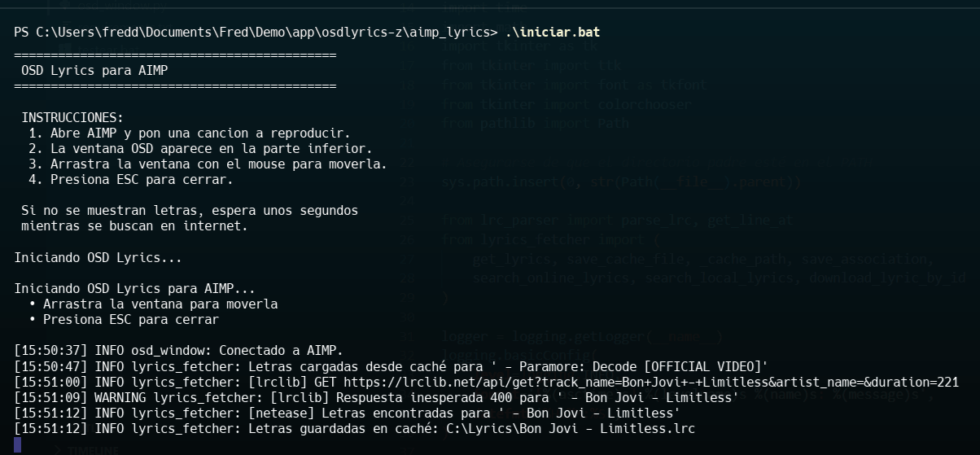Screen dimensions: 980x455
Task: Click the "Arrastra la ventana para moverla" bullet
Action: tap(160, 304)
